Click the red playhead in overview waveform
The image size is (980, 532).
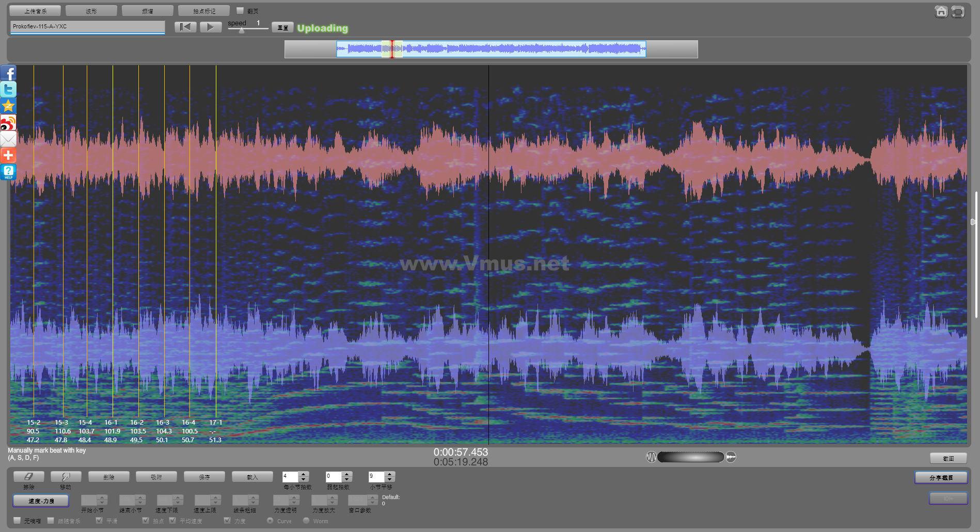(x=392, y=49)
